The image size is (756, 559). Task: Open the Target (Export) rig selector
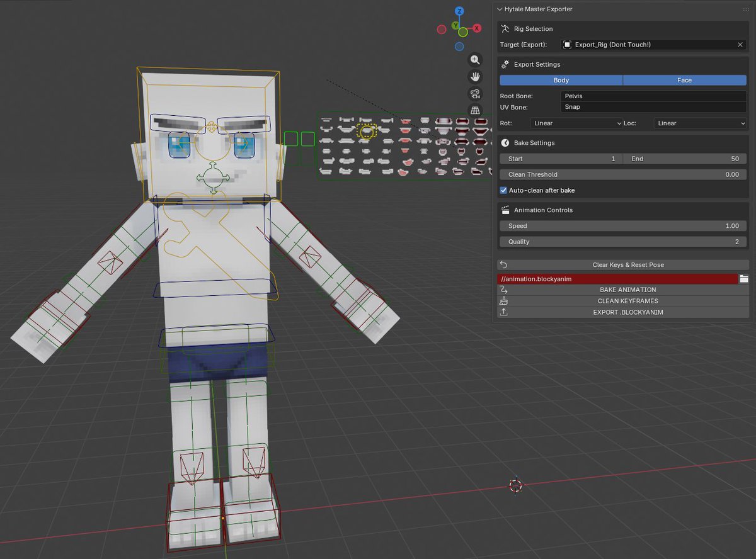(x=649, y=45)
